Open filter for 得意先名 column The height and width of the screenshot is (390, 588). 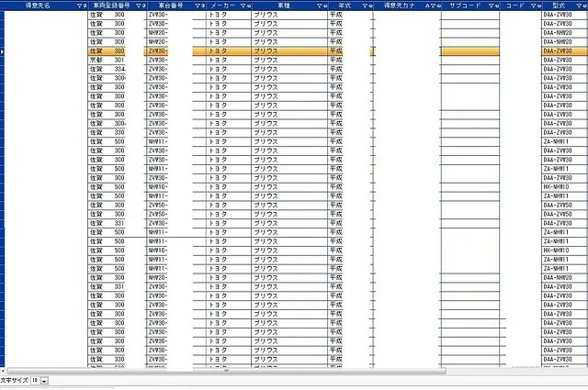tap(79, 6)
